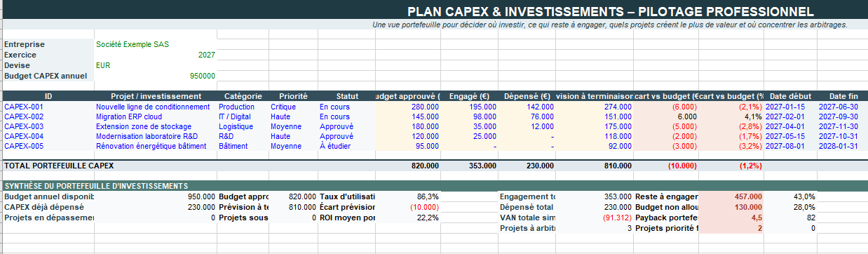The image size is (868, 254).
Task: Click category cell Production
Action: click(x=243, y=107)
